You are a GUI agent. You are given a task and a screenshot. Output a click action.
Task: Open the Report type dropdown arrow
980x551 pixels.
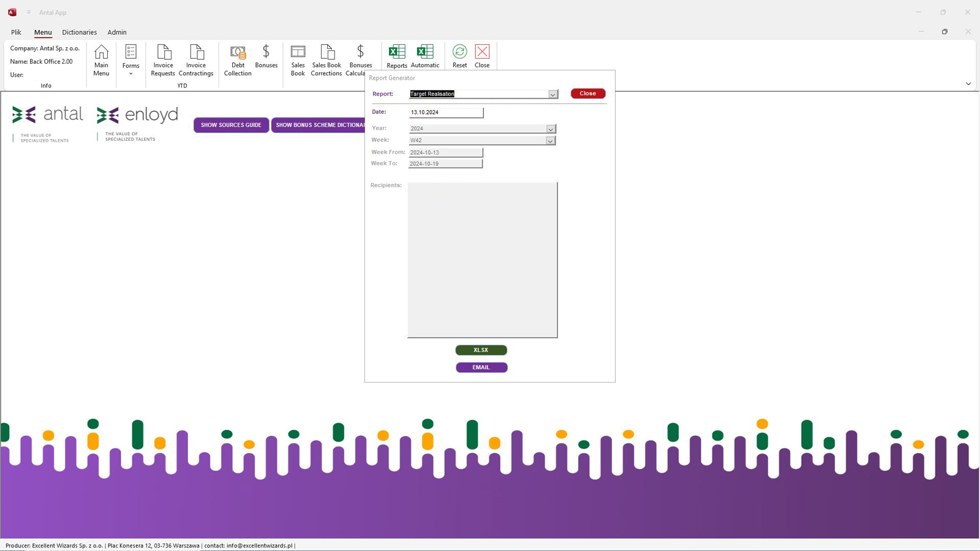[552, 94]
